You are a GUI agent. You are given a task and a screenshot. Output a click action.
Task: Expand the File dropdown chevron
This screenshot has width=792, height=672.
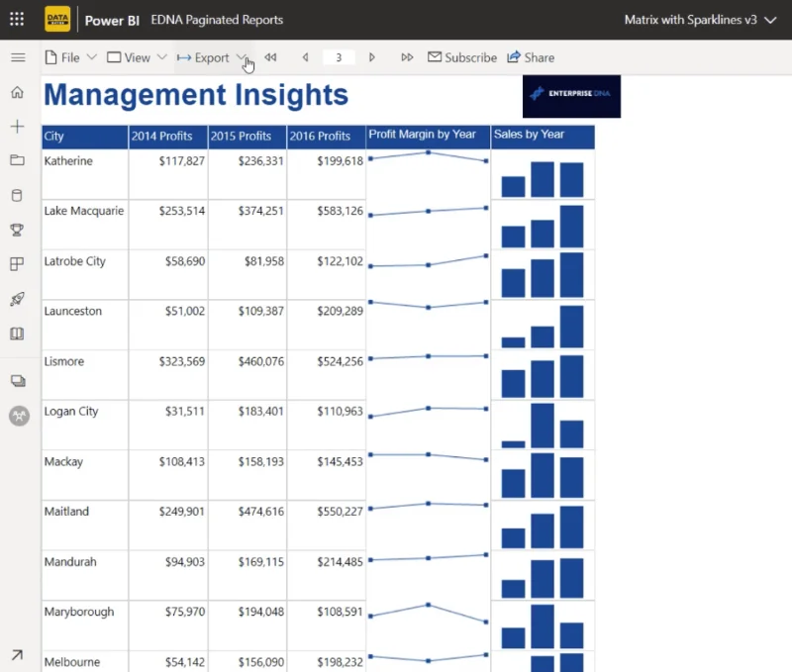click(x=91, y=57)
